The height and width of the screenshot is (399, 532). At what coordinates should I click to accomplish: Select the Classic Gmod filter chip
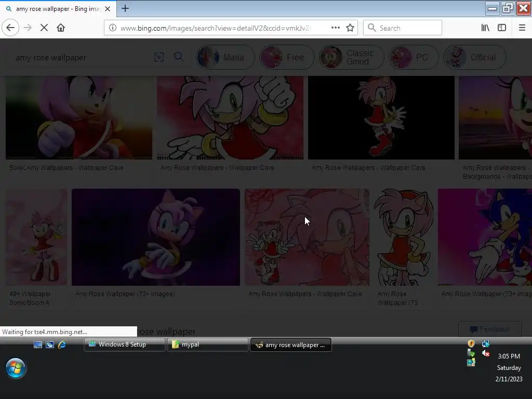pos(351,57)
